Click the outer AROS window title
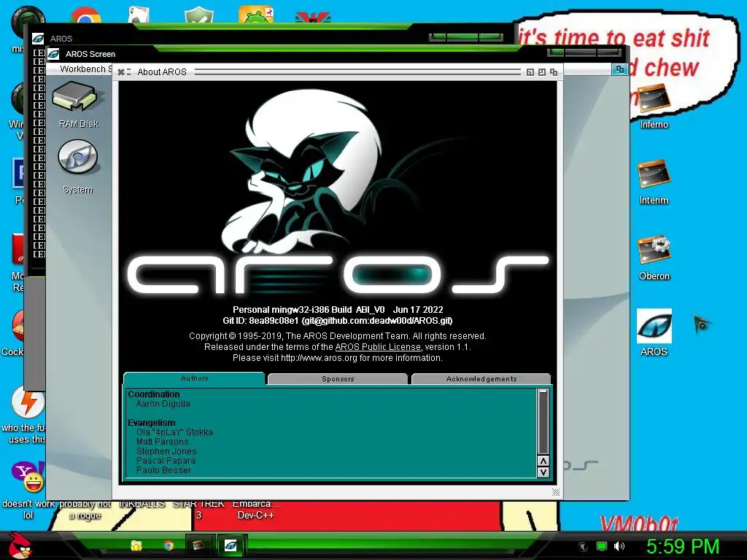Viewport: 747px width, 560px height. (61, 39)
